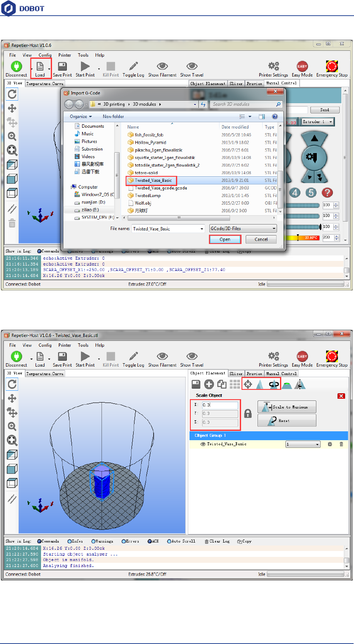Toggle Errors filter in the Twisted_Vase_Basic.stl window log

pos(130,541)
